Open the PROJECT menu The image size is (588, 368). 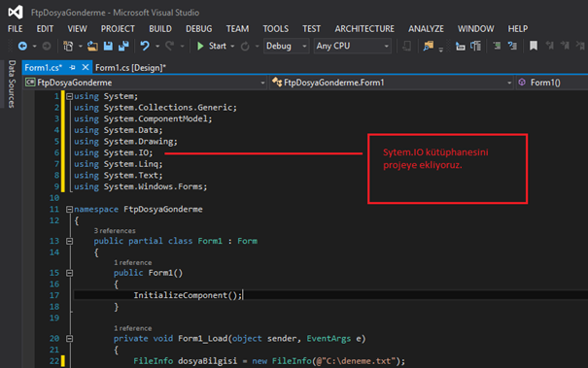(x=118, y=29)
